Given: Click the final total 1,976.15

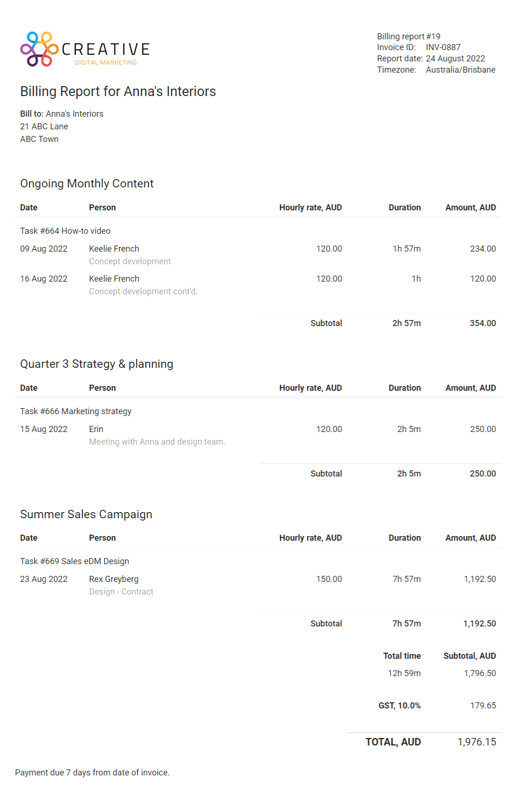Looking at the screenshot, I should [x=477, y=742].
